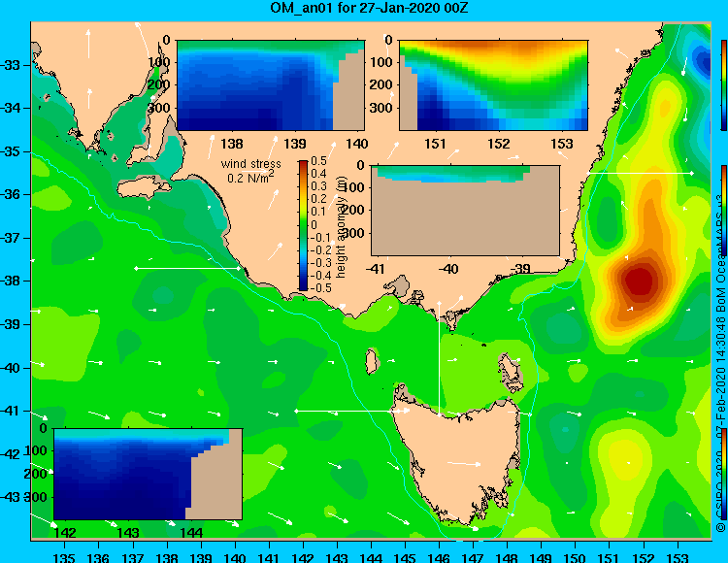The image size is (728, 563).
Task: Click the 142 label under the bottom-left inset
Action: 65,533
